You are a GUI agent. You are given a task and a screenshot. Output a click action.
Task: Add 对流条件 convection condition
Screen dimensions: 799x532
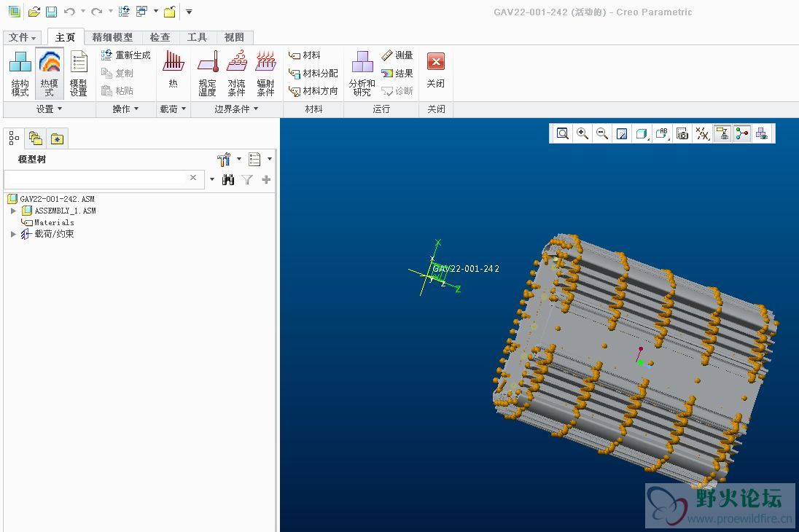coord(236,74)
